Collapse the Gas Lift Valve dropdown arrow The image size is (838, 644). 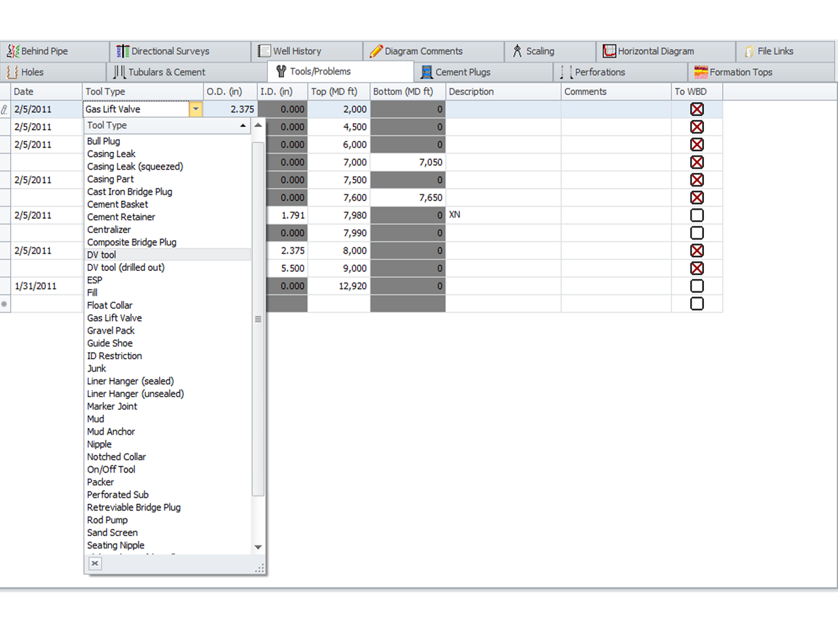point(196,110)
